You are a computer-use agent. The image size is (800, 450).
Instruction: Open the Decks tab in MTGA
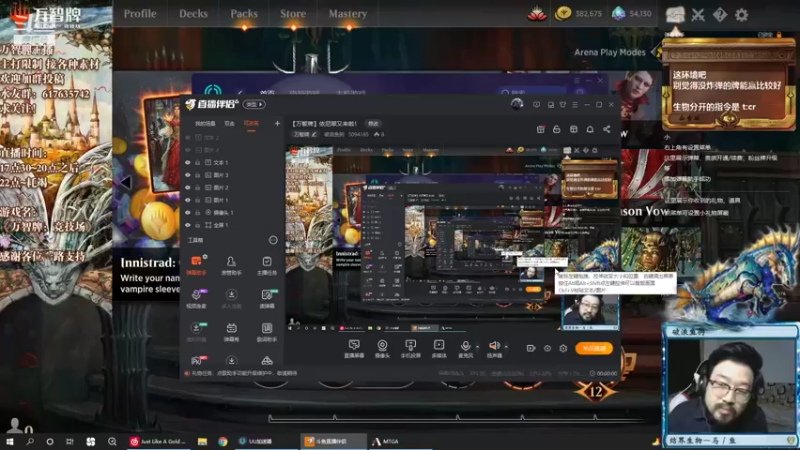[193, 14]
